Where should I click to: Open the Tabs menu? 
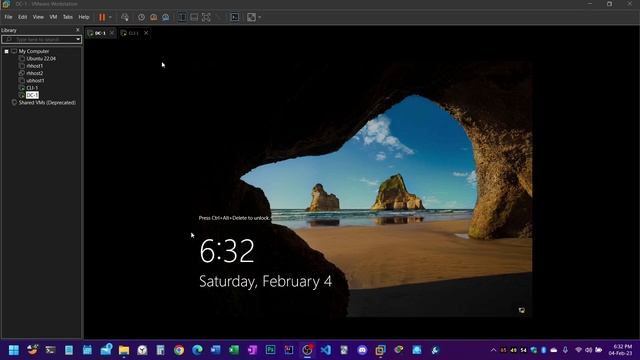pos(68,17)
